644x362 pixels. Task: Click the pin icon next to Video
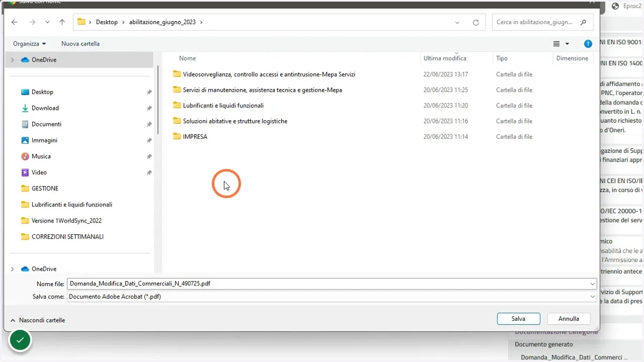coord(149,173)
